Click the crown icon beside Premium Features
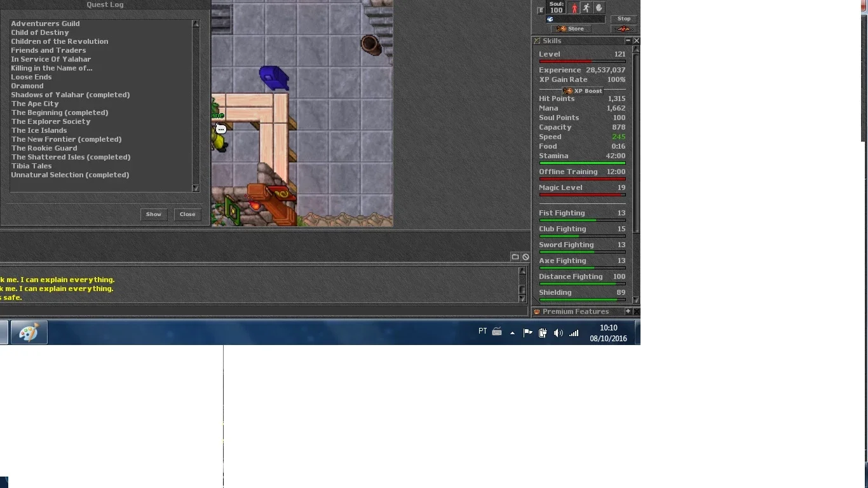Image resolution: width=868 pixels, height=488 pixels. pyautogui.click(x=537, y=311)
